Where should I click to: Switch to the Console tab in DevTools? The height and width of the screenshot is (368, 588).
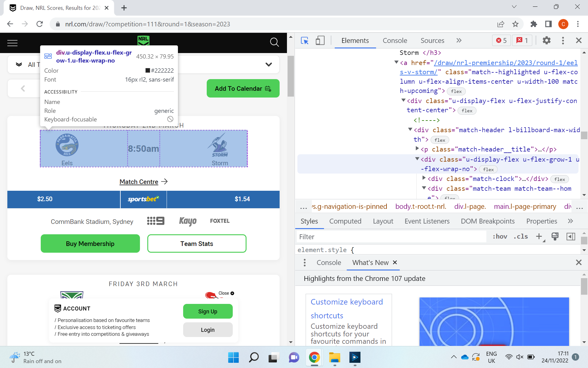pyautogui.click(x=395, y=40)
